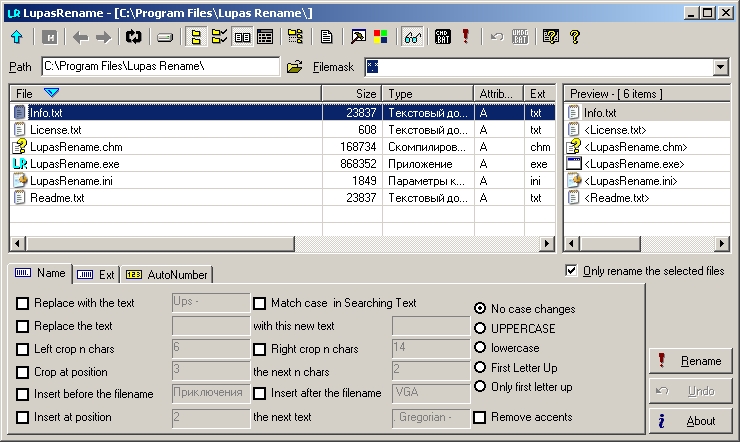Click the four-color squares icon

pos(380,37)
